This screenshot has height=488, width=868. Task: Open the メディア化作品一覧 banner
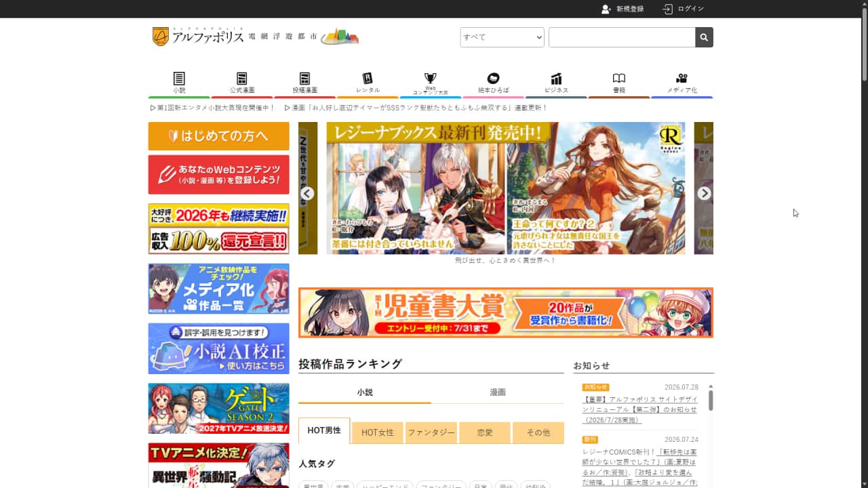tap(219, 289)
